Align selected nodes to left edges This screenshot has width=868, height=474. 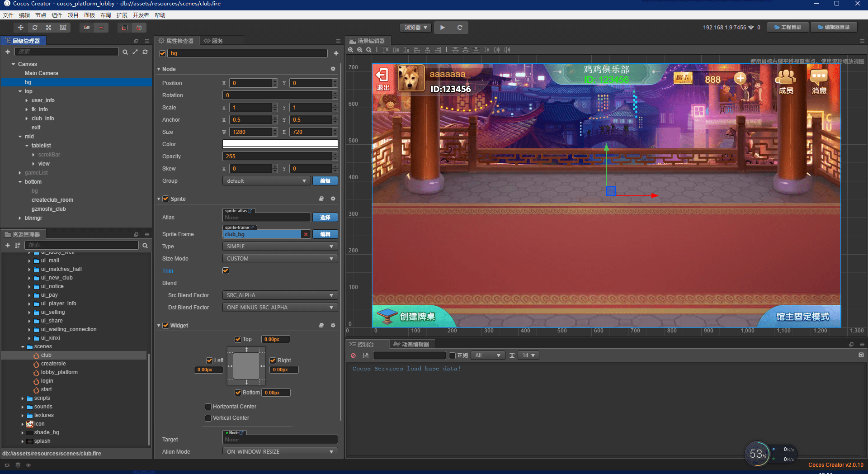(x=417, y=50)
